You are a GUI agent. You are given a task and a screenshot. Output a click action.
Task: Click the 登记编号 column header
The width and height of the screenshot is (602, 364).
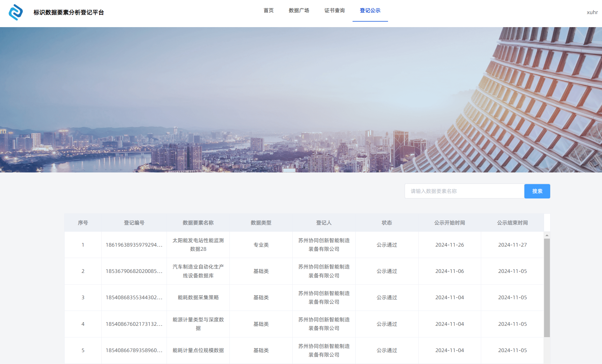click(x=134, y=223)
